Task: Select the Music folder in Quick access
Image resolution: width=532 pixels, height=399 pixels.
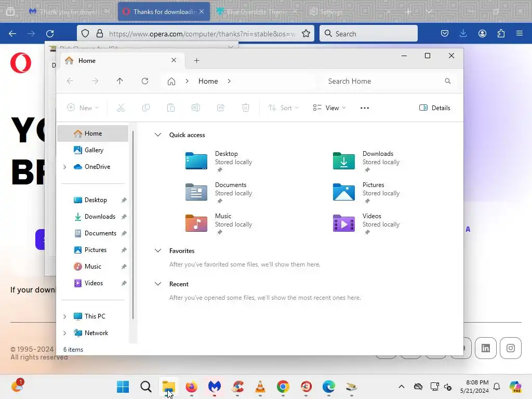Action: (219, 223)
